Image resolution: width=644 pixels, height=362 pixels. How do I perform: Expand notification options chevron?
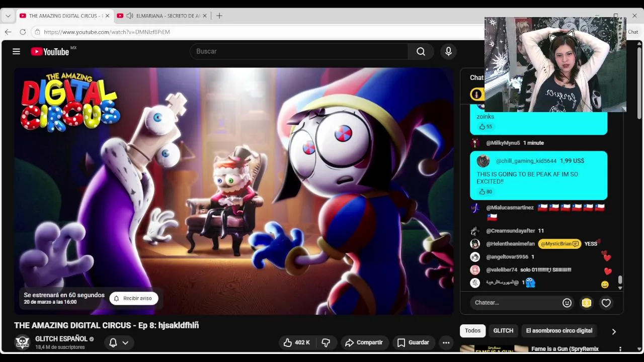point(125,342)
